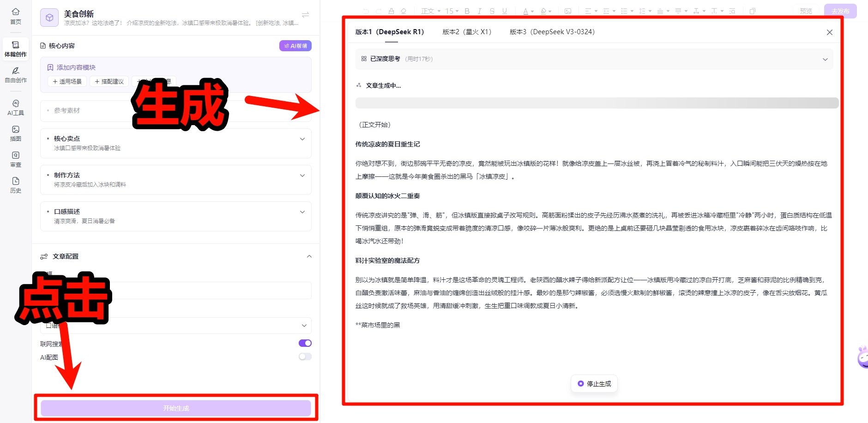The image size is (868, 423).
Task: Click the swap arrows icon beside 美食创新
Action: (305, 15)
